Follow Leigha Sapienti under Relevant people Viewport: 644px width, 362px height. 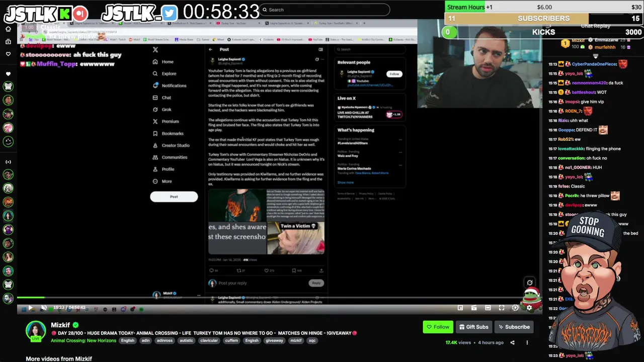(394, 74)
